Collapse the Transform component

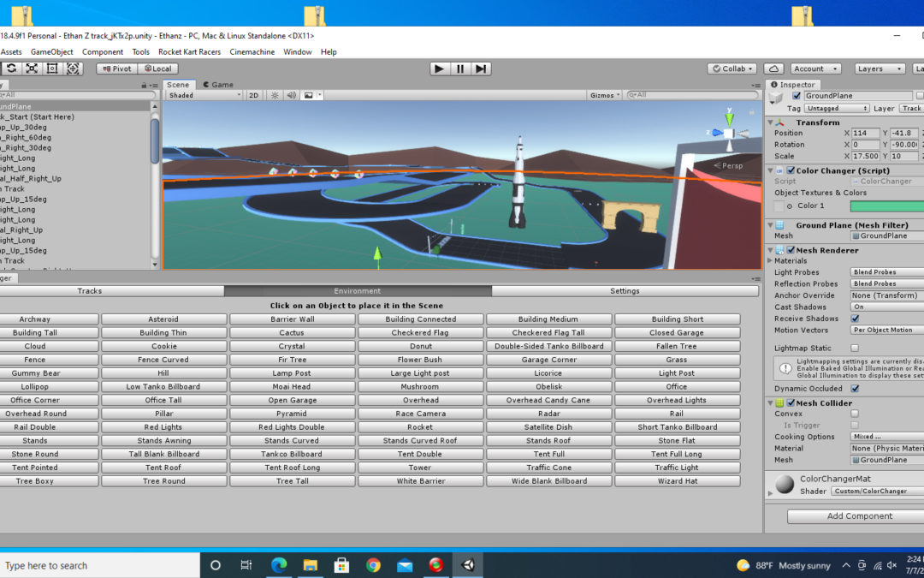pyautogui.click(x=770, y=122)
